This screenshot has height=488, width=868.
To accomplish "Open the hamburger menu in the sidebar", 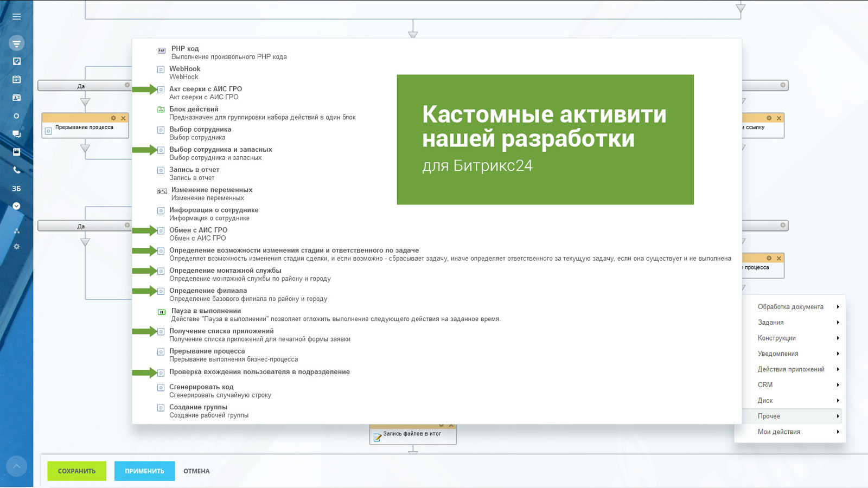I will (x=17, y=17).
